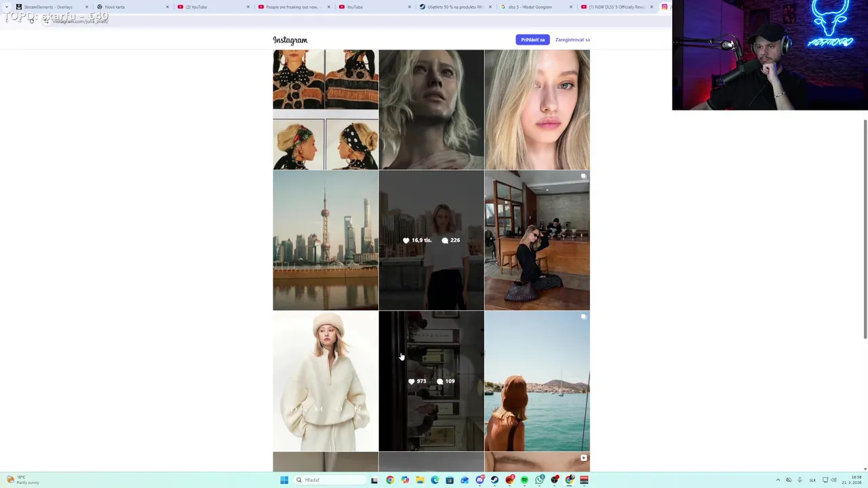Switch to NEW DLSS 5 Officially tab
Screen dimensions: 868x488
[616, 7]
